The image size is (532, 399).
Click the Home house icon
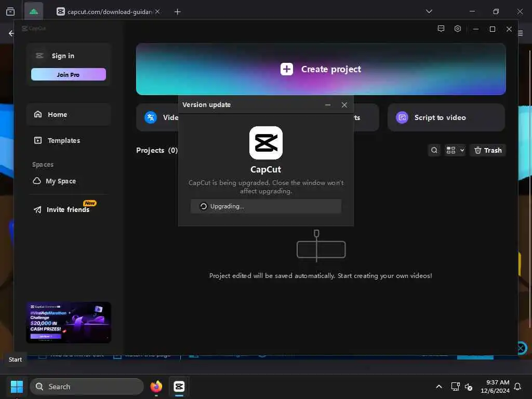click(37, 114)
